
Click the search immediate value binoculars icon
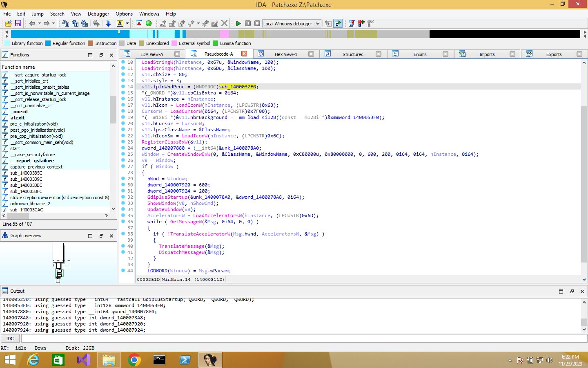65,23
